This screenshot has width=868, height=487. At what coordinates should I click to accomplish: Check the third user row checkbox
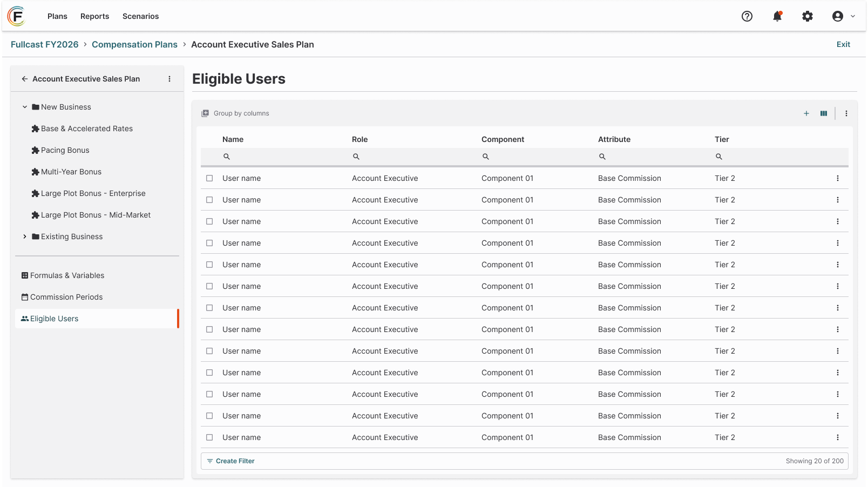coord(209,221)
